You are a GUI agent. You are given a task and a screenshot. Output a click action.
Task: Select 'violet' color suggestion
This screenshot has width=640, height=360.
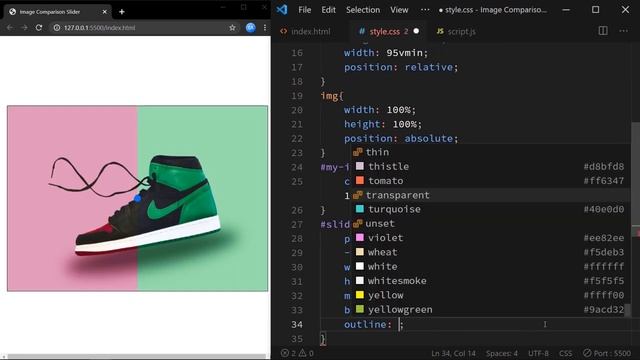[490, 238]
